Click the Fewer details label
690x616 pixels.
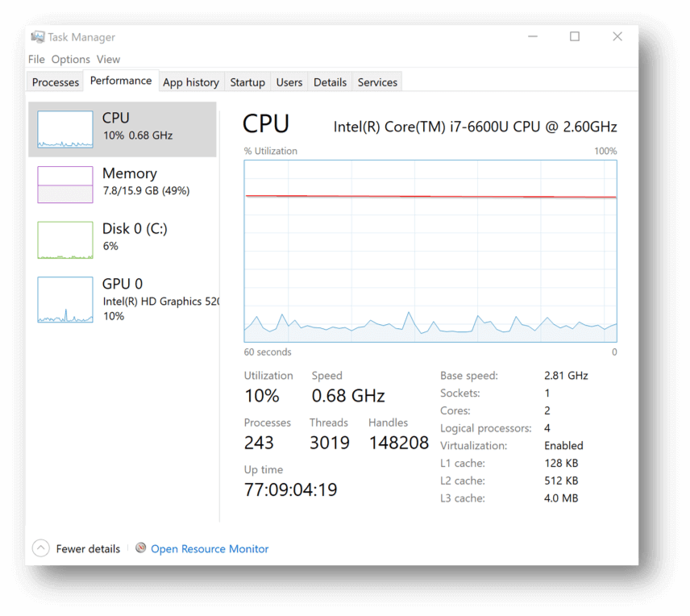[88, 548]
